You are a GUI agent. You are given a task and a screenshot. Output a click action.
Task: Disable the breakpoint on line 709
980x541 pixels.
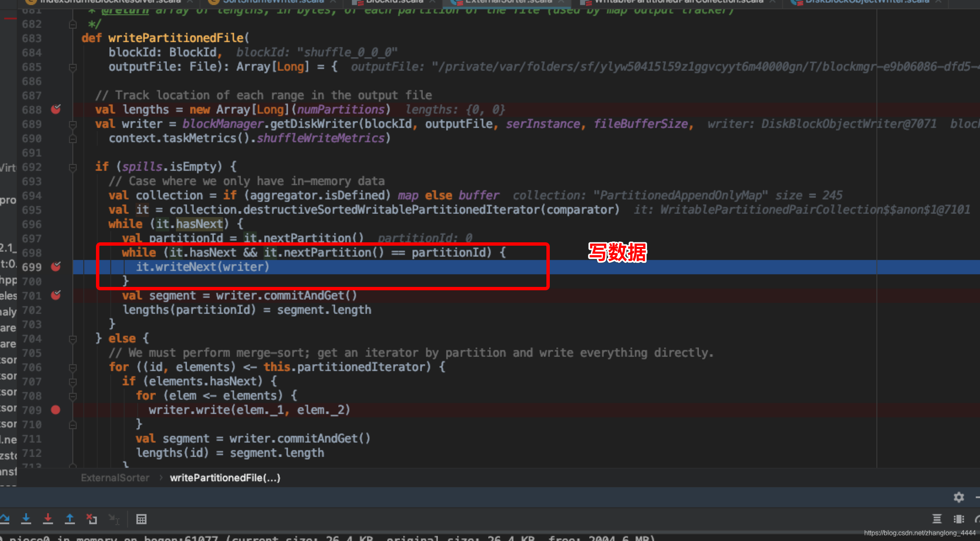[x=56, y=410]
